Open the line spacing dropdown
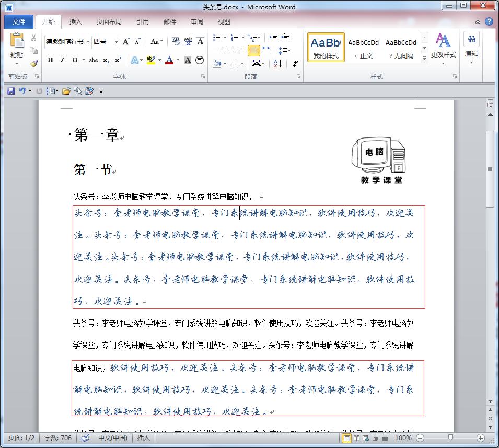The height and width of the screenshot is (448, 499). pyautogui.click(x=285, y=51)
